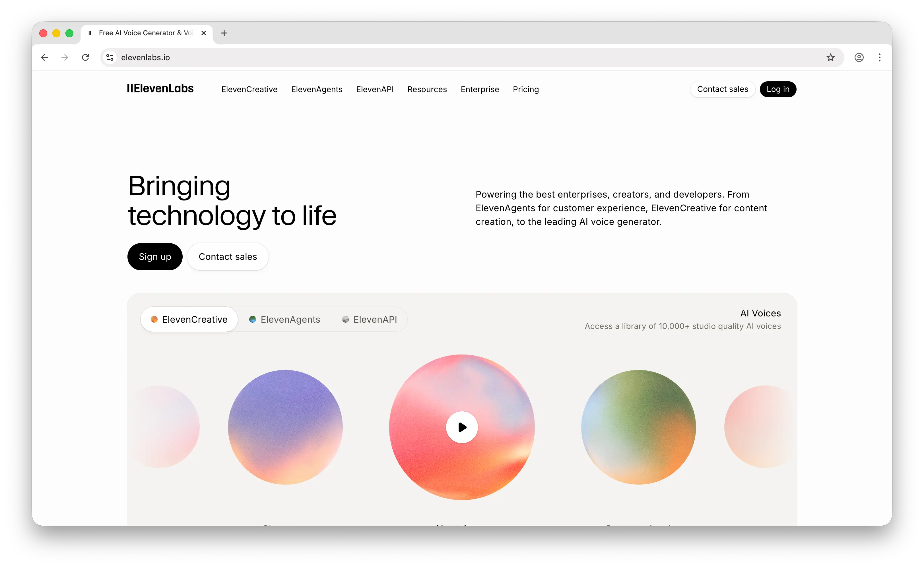Select the ElevenCreative product tab
The height and width of the screenshot is (568, 924).
tap(189, 319)
